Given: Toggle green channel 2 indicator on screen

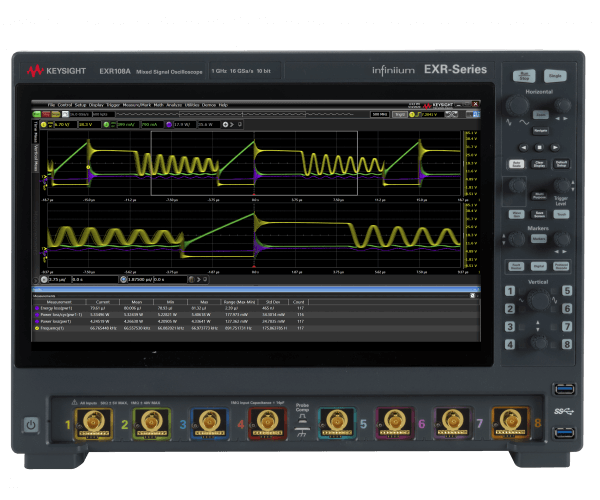Looking at the screenshot, I should [106, 125].
